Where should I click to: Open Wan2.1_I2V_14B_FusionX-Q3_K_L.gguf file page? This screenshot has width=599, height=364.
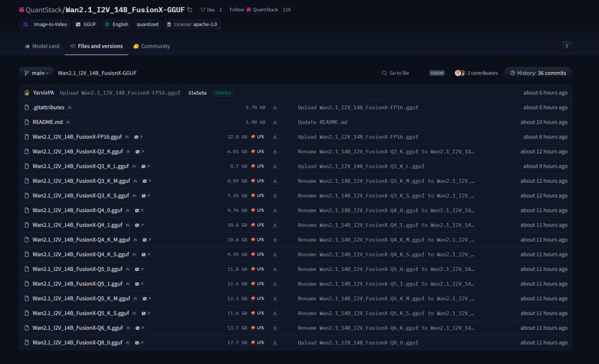coord(80,166)
